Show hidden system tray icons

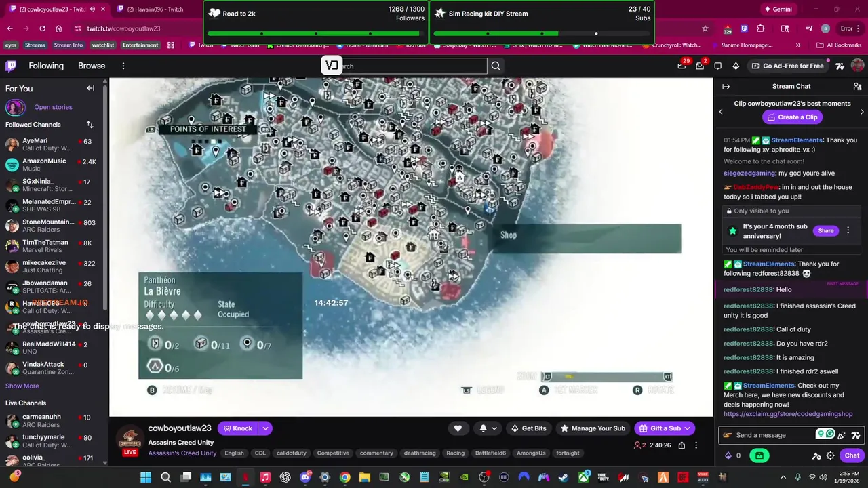tap(783, 477)
